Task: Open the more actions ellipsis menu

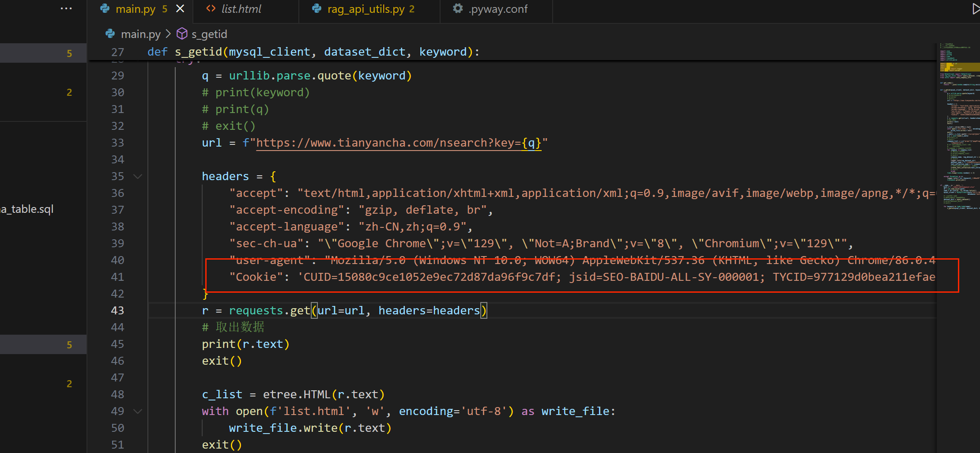Action: (66, 9)
